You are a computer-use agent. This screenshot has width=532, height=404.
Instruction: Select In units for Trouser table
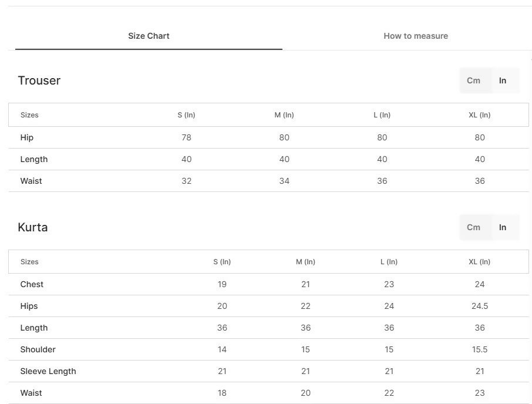(x=503, y=80)
